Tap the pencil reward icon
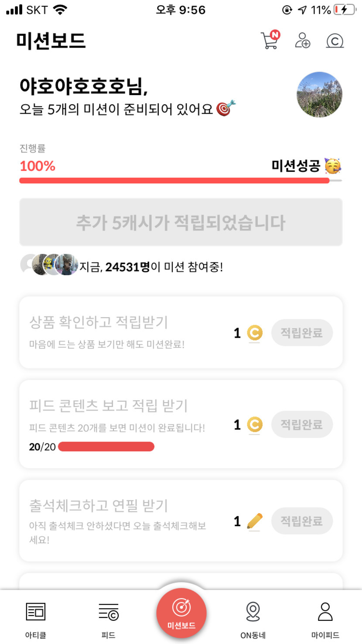 tap(255, 521)
